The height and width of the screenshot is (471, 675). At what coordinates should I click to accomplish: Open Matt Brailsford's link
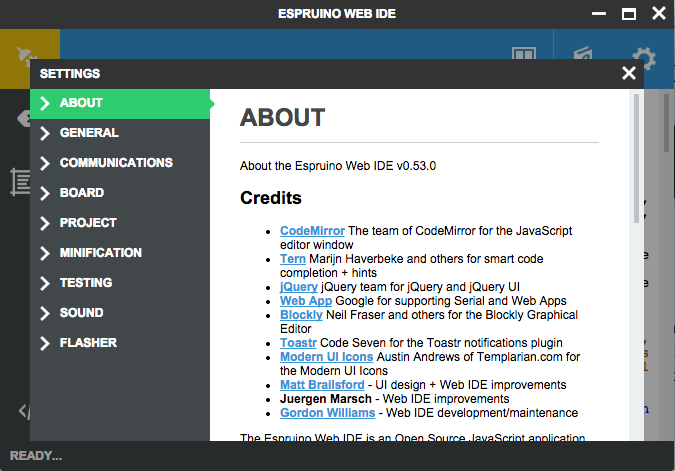point(322,384)
